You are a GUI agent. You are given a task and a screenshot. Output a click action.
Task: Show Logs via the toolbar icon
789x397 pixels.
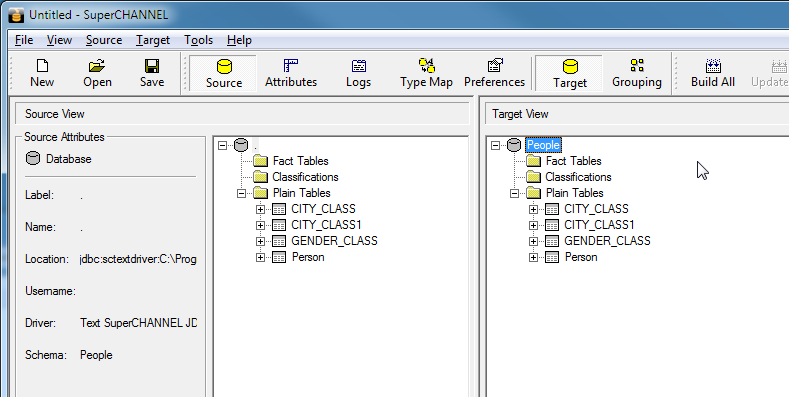point(358,73)
